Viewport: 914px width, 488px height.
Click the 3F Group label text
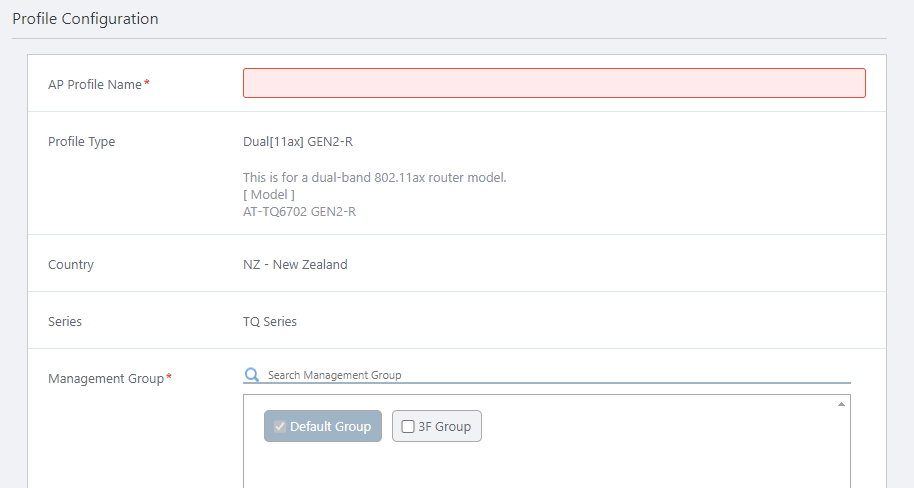click(444, 427)
